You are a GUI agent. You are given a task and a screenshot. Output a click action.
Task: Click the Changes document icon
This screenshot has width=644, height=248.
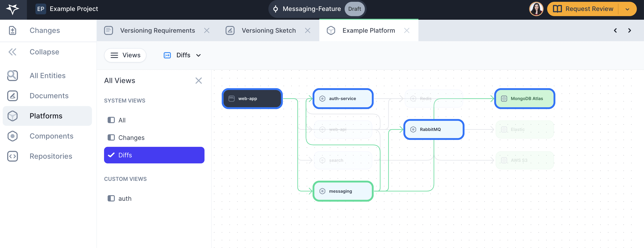pos(13,30)
